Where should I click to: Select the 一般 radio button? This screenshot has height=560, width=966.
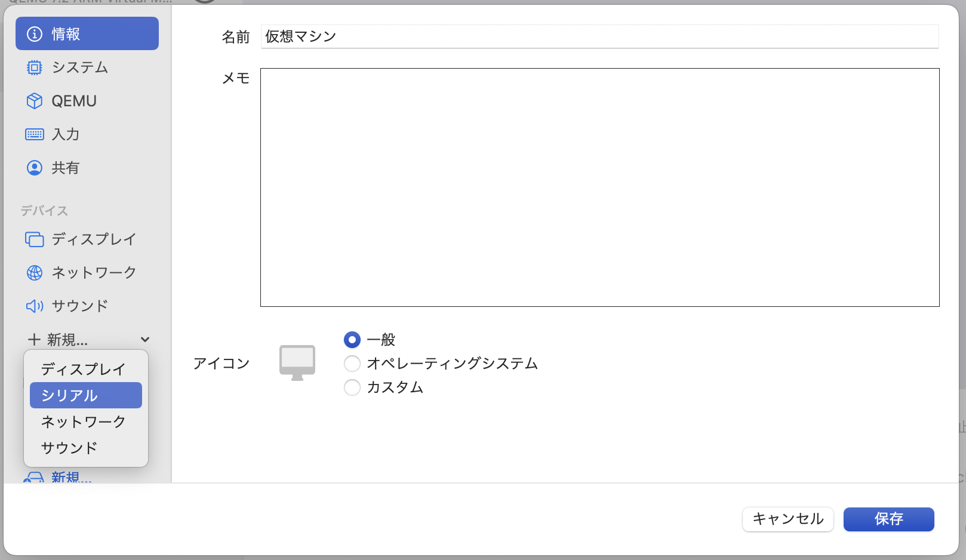click(x=352, y=340)
